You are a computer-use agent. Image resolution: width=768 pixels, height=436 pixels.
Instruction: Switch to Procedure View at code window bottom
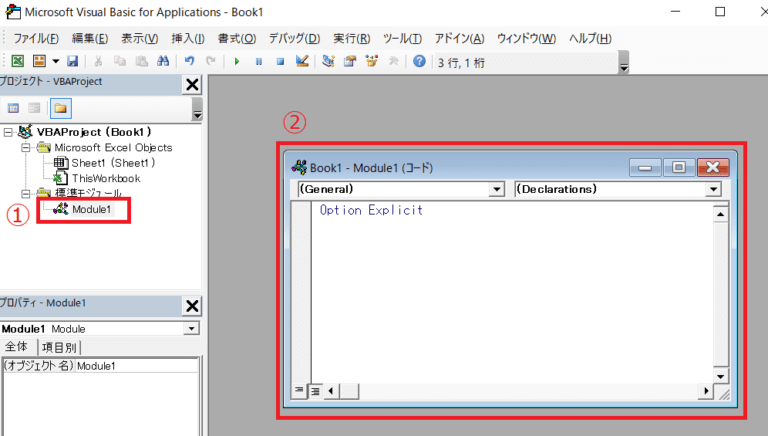click(x=298, y=390)
